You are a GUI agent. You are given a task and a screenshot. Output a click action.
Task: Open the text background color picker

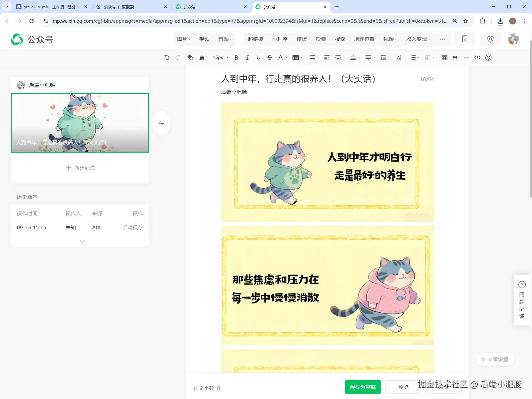(x=297, y=58)
